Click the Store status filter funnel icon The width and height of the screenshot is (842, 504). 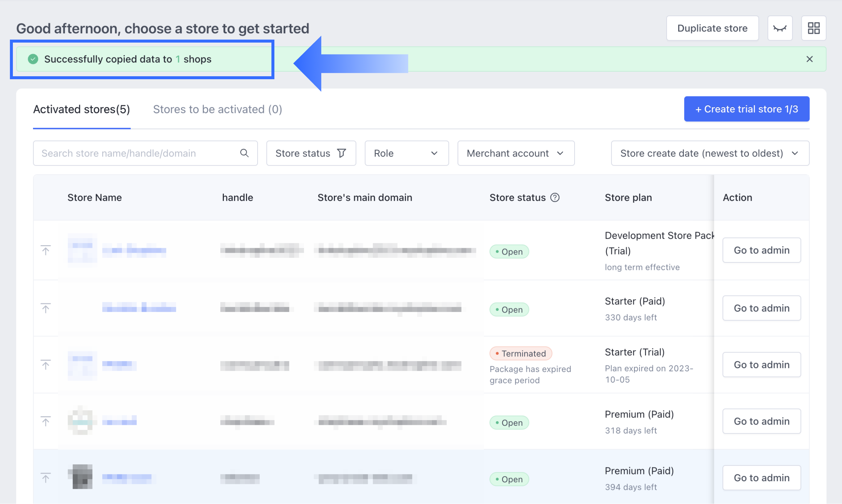pos(342,153)
